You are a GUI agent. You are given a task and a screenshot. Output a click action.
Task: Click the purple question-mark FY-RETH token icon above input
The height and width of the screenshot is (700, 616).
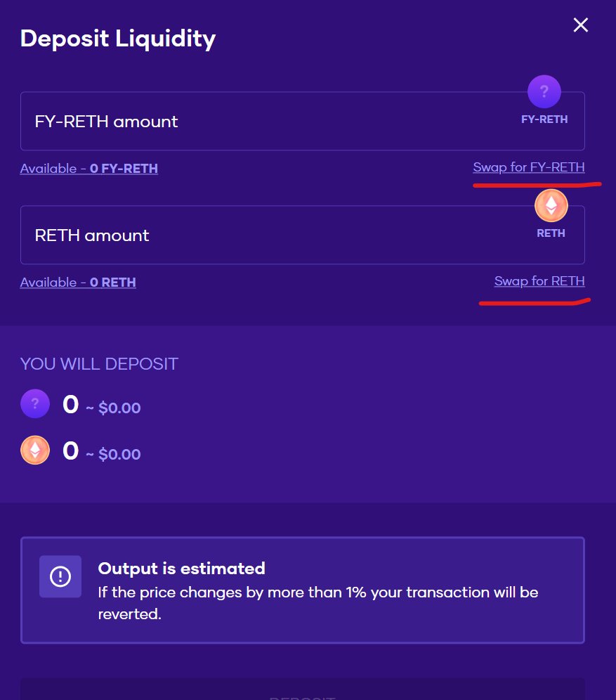pyautogui.click(x=544, y=91)
